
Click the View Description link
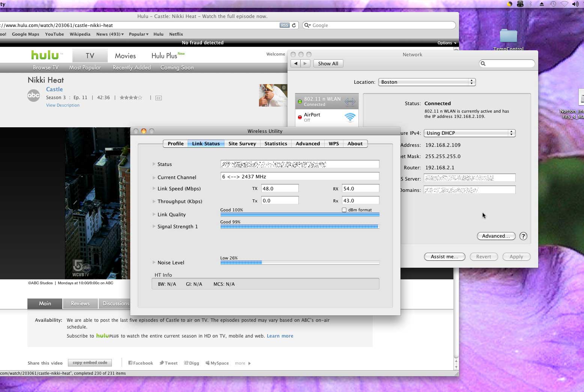63,105
